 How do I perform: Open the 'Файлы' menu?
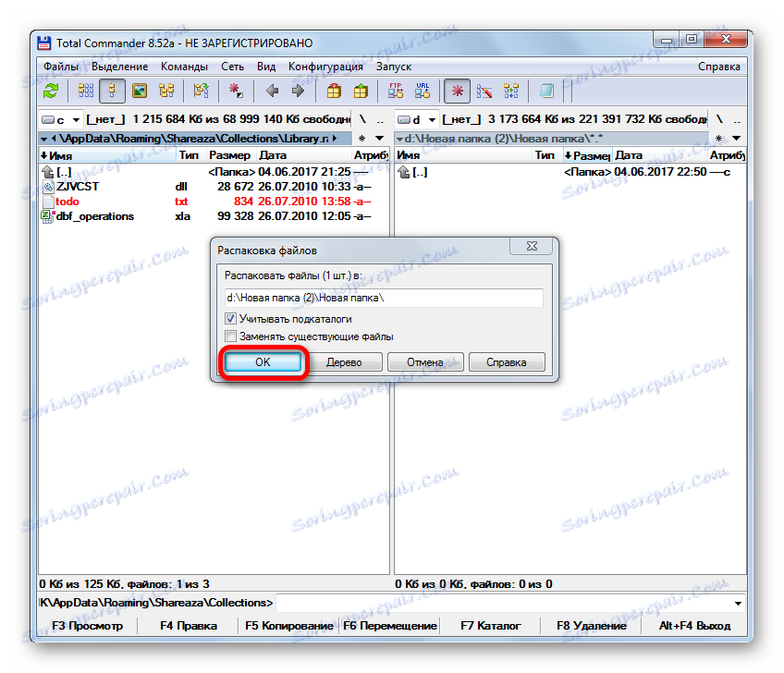coord(60,67)
